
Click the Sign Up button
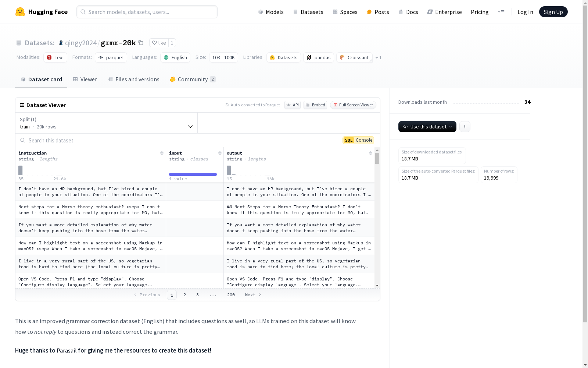[553, 12]
